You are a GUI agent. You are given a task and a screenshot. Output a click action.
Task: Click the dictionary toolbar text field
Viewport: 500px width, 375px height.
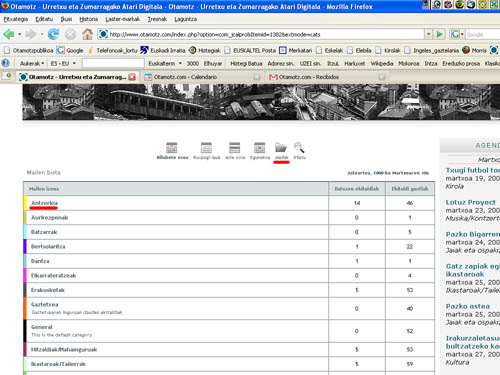pyautogui.click(x=113, y=63)
